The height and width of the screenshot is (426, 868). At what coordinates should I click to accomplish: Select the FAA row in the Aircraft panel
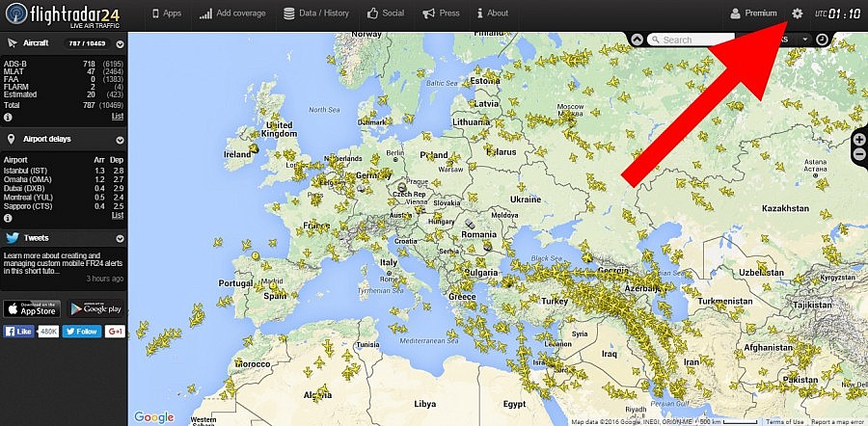click(x=63, y=80)
